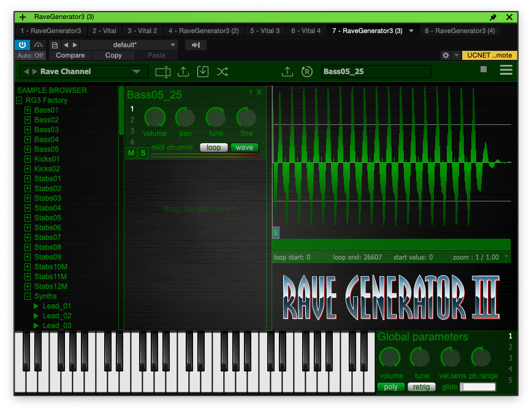Toggle the poly mode button
The height and width of the screenshot is (412, 532).
pos(391,387)
